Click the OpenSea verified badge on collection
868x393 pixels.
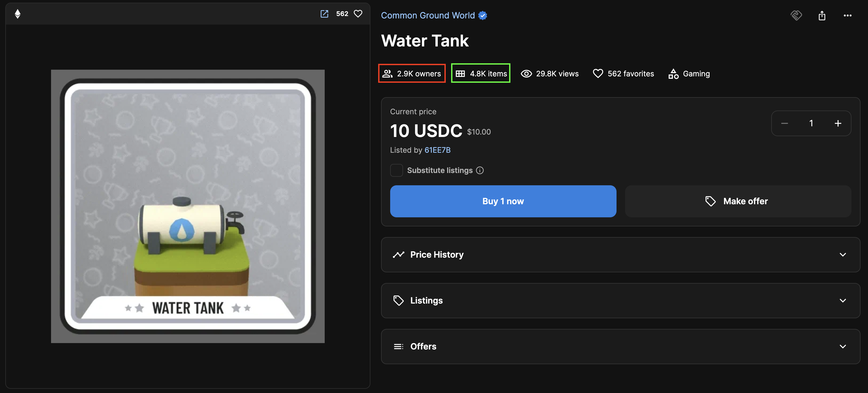click(483, 15)
